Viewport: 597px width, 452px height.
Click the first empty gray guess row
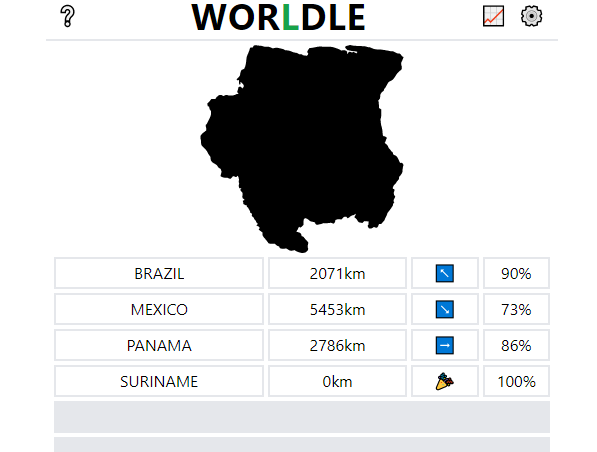click(x=302, y=417)
